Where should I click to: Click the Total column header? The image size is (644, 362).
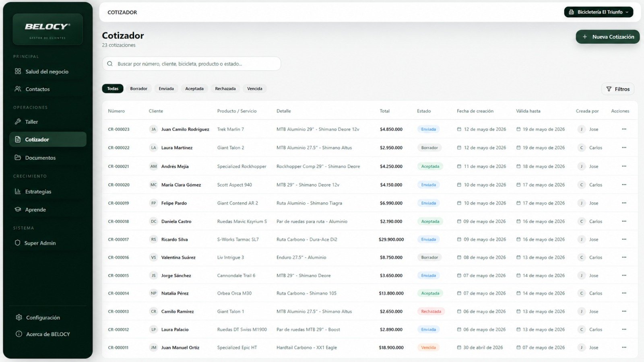385,111
